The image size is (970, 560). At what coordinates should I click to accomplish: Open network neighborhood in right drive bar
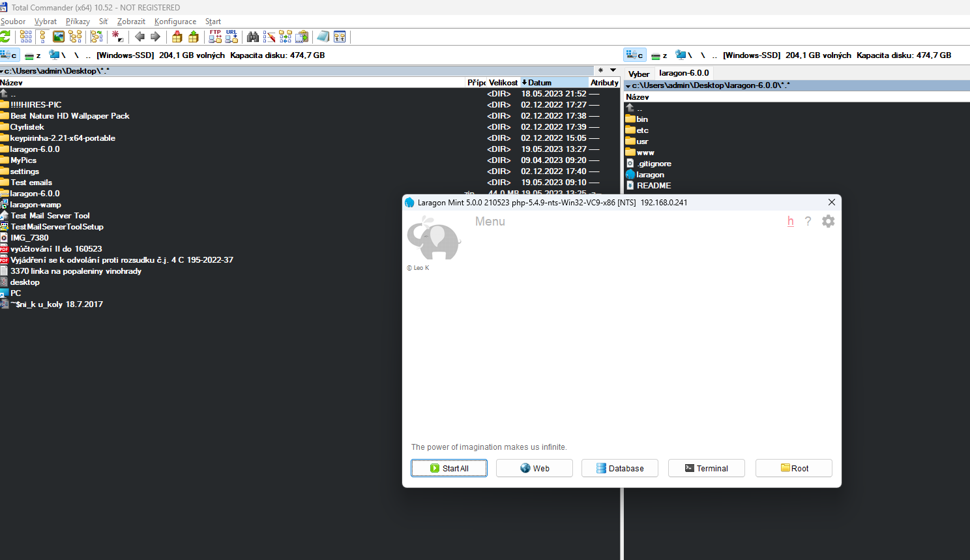coord(684,55)
